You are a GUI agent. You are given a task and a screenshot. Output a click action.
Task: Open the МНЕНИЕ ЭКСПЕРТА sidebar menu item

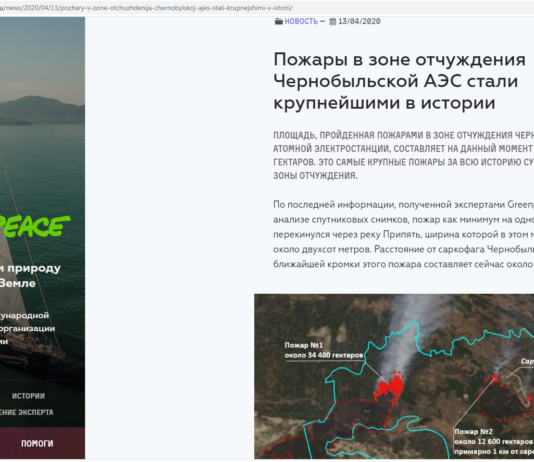click(x=27, y=412)
